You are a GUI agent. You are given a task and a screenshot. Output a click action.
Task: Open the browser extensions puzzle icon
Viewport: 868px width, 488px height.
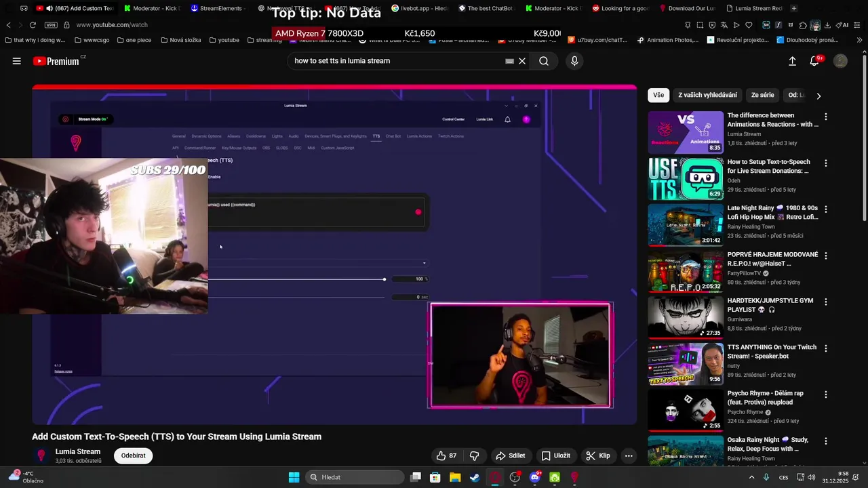coord(803,25)
